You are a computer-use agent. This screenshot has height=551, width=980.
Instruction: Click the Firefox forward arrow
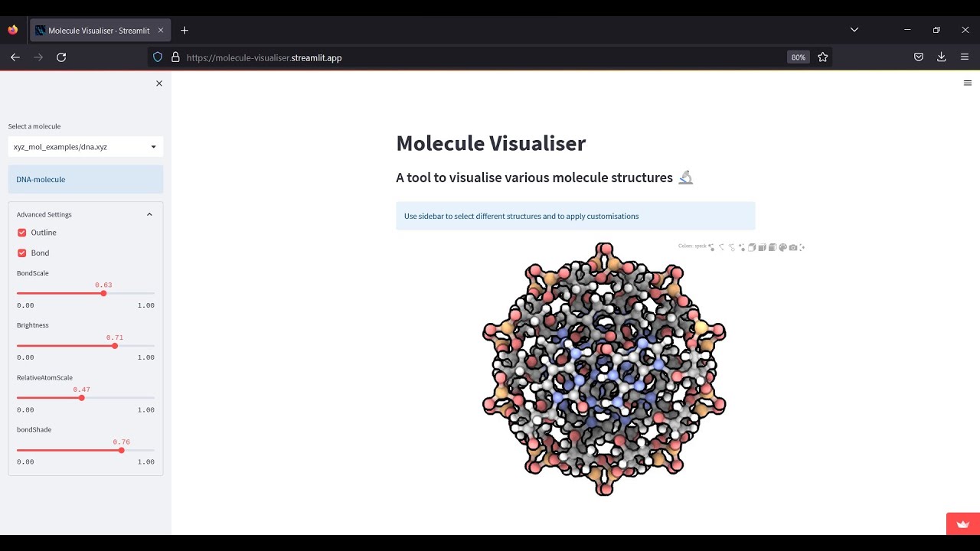[x=38, y=57]
